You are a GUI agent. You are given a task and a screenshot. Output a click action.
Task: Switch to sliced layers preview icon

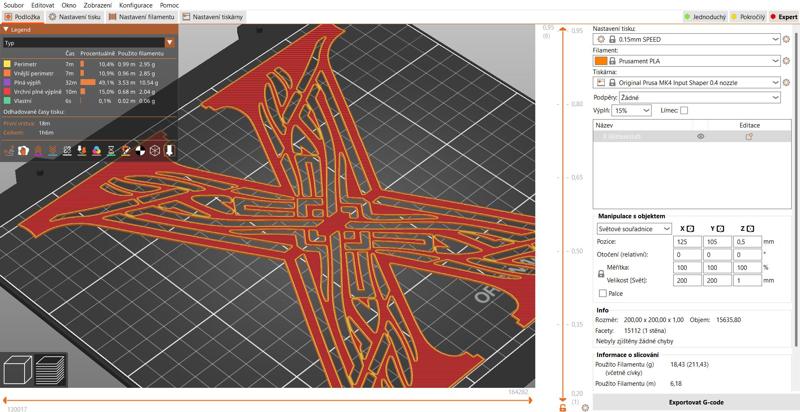click(x=50, y=370)
